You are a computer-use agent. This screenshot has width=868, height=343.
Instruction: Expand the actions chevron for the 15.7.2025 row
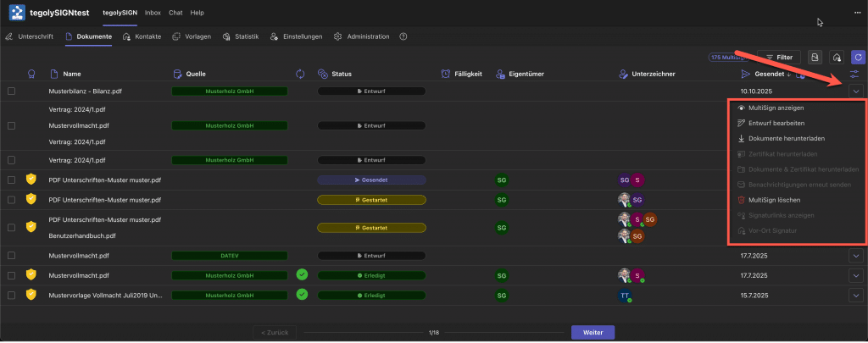856,295
